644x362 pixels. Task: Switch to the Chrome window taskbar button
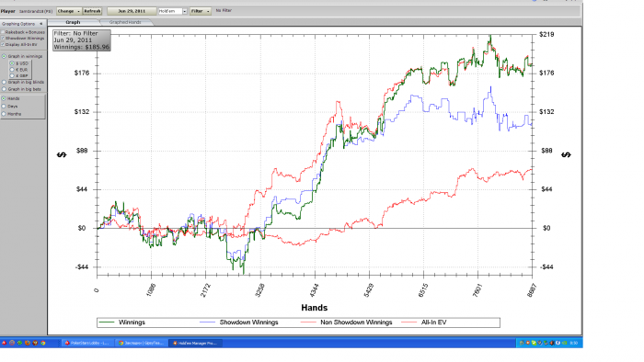(141, 343)
